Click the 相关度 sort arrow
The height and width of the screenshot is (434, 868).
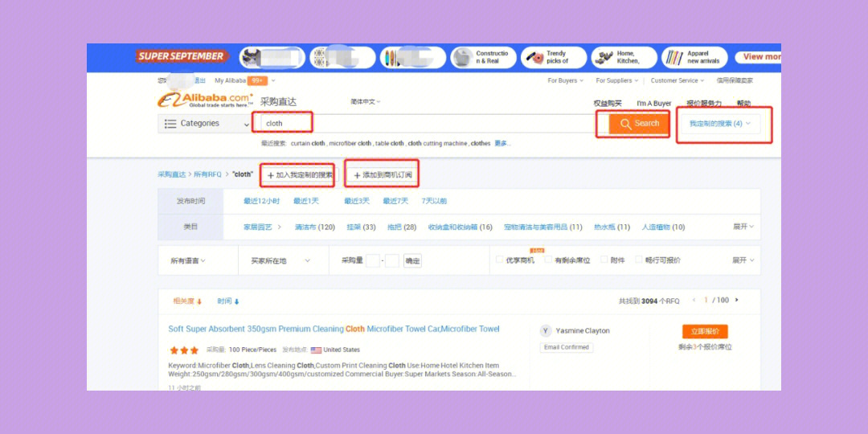click(x=199, y=301)
